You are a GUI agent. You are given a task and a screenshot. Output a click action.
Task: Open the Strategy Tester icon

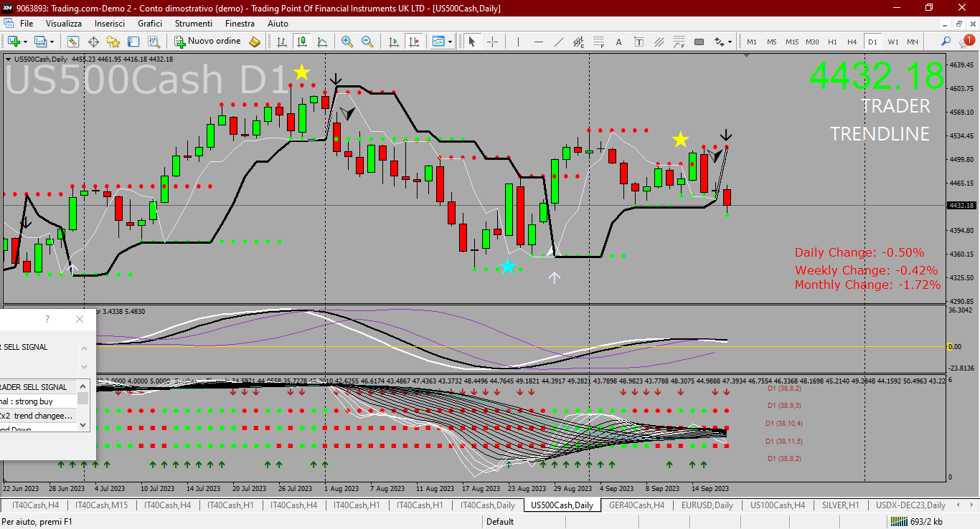pos(154,42)
